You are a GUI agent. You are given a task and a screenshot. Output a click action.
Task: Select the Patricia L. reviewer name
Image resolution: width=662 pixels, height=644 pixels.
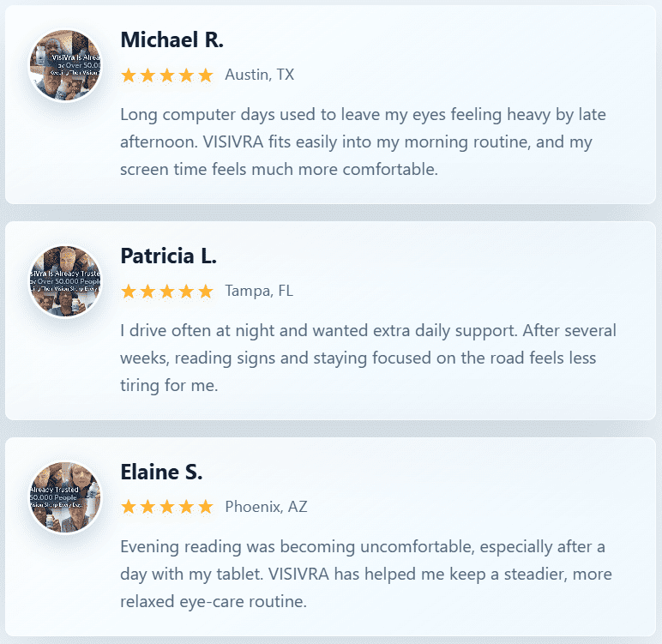coord(168,256)
